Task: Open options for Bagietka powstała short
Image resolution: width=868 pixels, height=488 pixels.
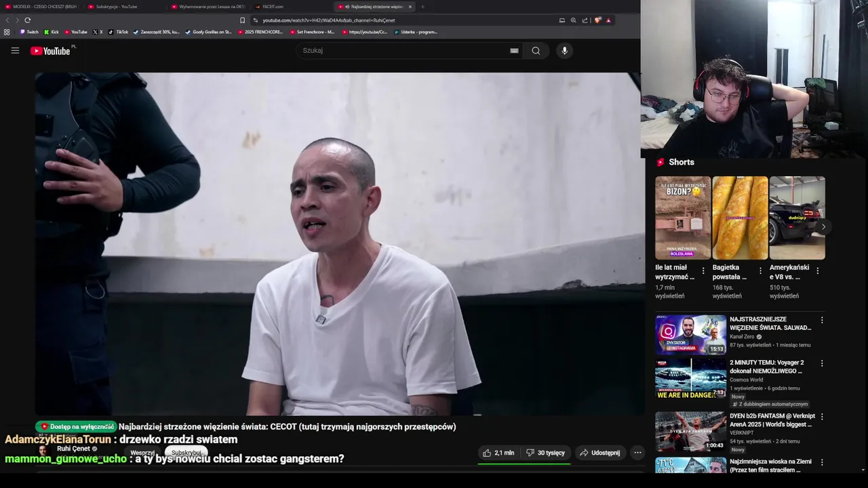Action: click(760, 270)
